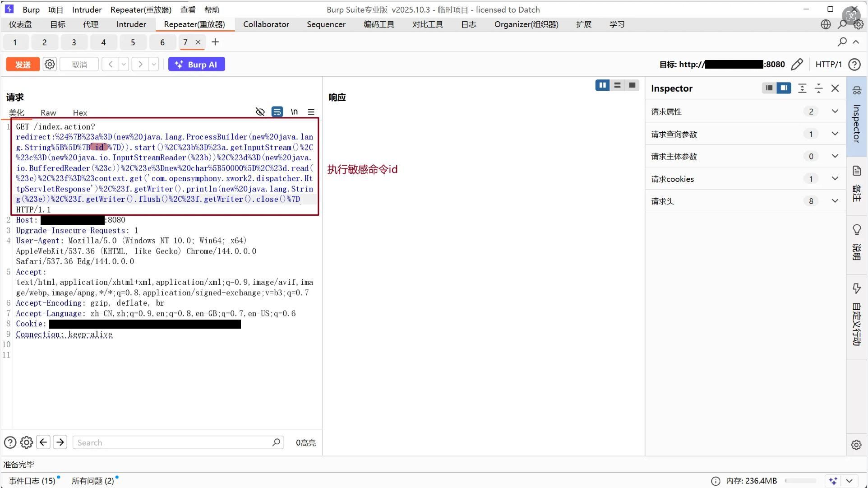The height and width of the screenshot is (488, 868).
Task: Open Repeater send settings gear
Action: click(50, 65)
